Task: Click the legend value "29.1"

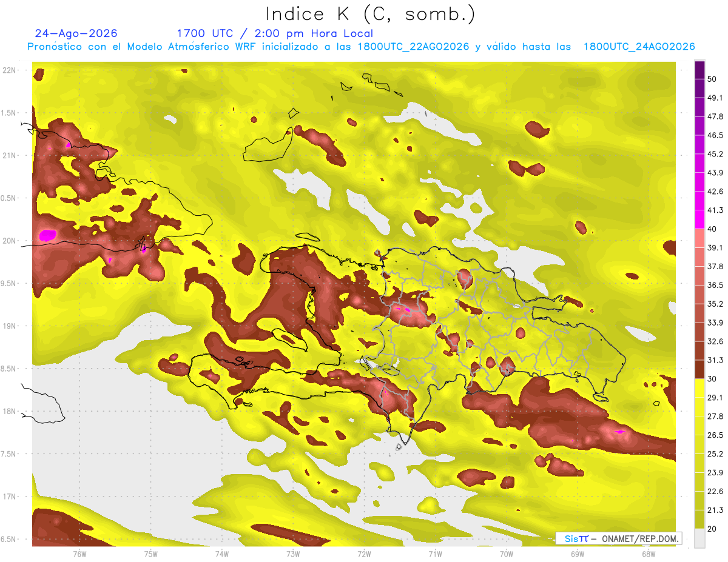Action: pyautogui.click(x=715, y=398)
